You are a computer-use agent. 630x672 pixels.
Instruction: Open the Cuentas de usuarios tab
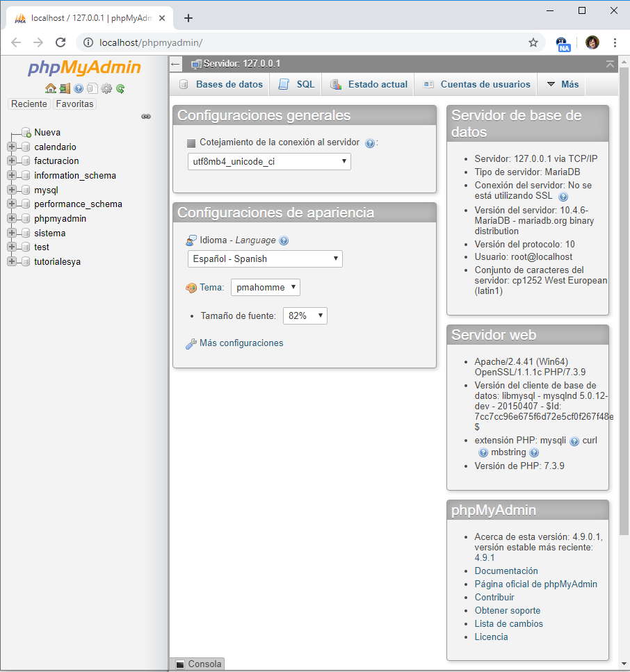coord(476,84)
